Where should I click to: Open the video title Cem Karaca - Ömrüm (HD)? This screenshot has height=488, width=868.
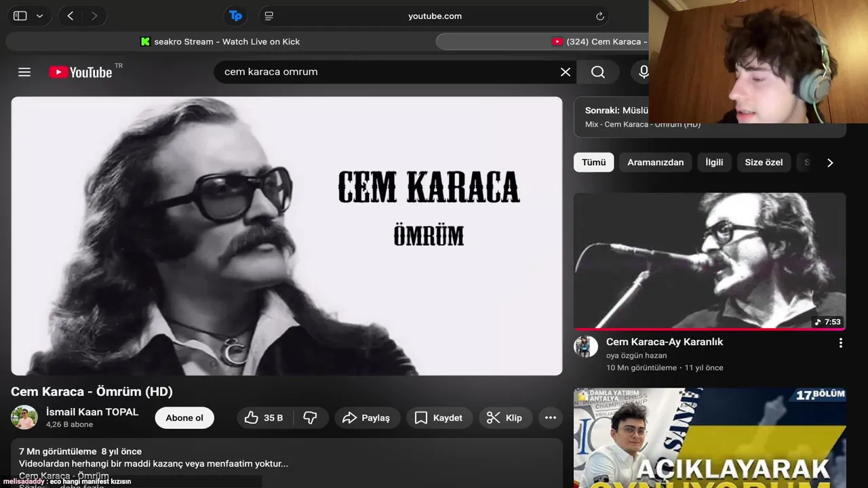point(92,392)
